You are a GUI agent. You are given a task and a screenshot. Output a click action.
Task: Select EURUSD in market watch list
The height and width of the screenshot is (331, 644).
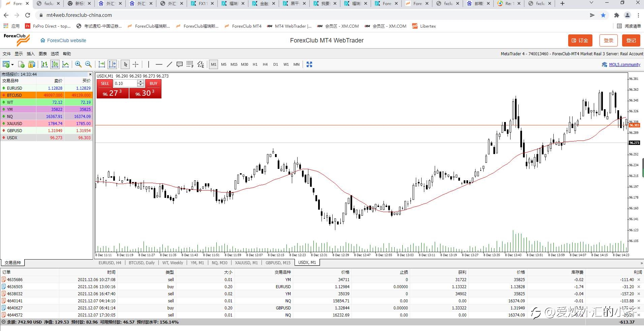47,88
